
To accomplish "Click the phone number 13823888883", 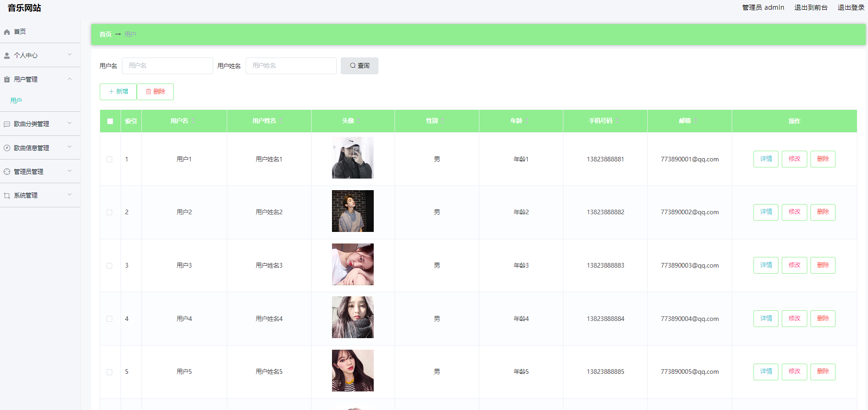I will 606,266.
